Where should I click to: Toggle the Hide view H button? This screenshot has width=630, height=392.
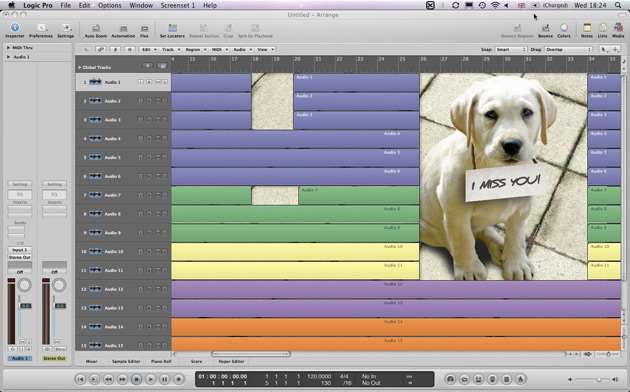129,49
